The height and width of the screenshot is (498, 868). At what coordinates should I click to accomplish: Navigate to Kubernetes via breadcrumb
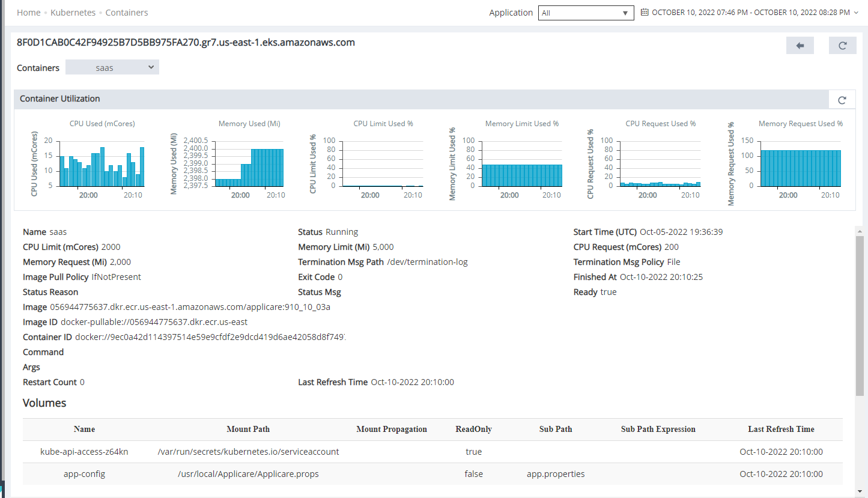(x=73, y=12)
